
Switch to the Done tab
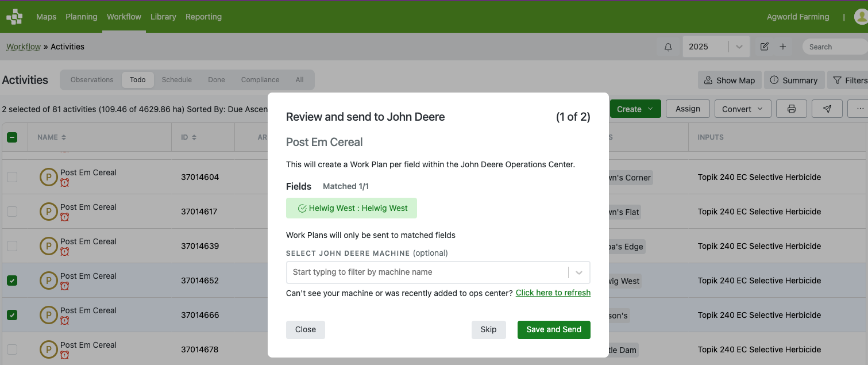pos(217,80)
